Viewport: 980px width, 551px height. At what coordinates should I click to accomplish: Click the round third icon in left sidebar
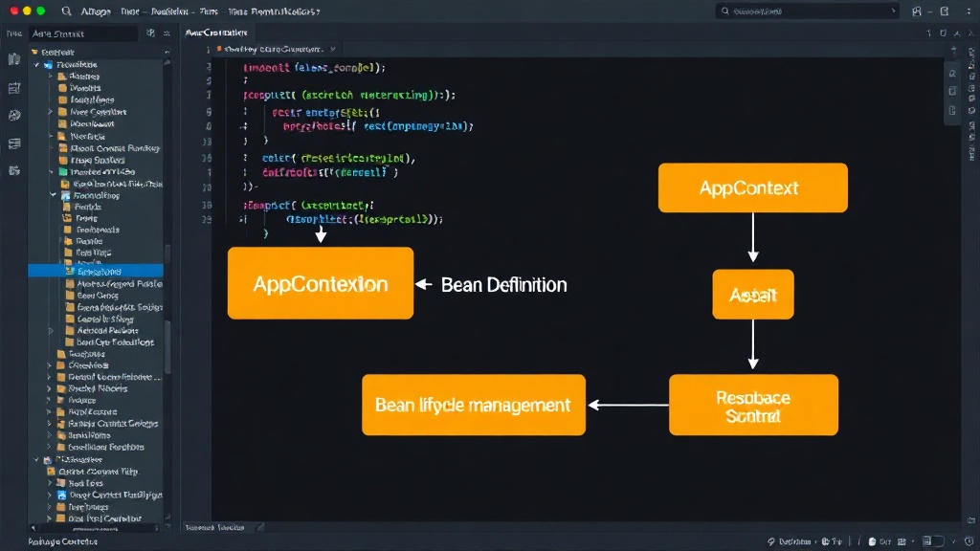tap(14, 116)
